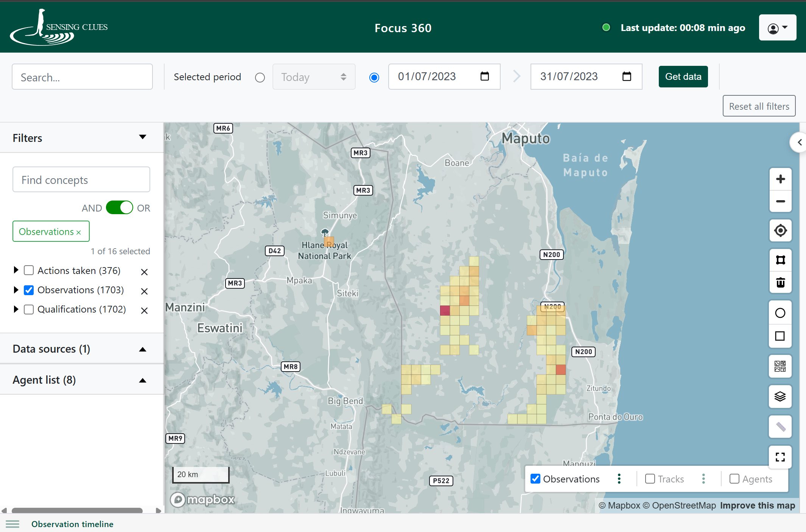Image resolution: width=806 pixels, height=532 pixels.
Task: Open the Today period dropdown
Action: (x=314, y=77)
